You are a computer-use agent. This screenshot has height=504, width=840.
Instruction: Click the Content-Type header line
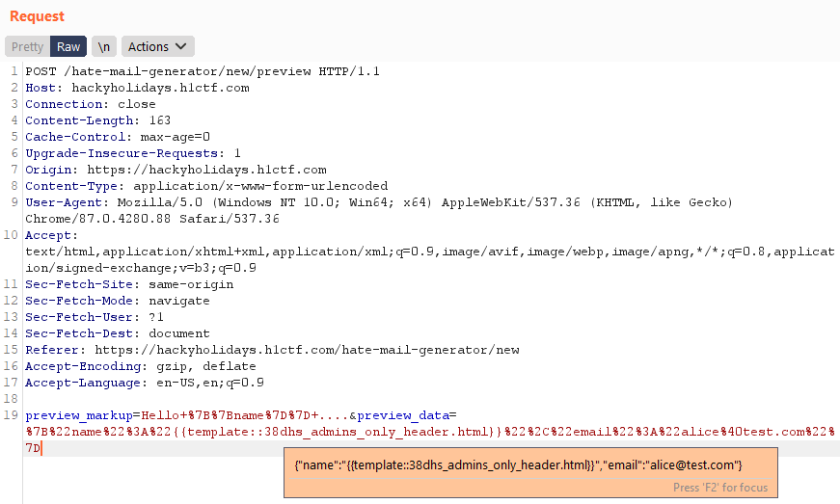tap(206, 186)
